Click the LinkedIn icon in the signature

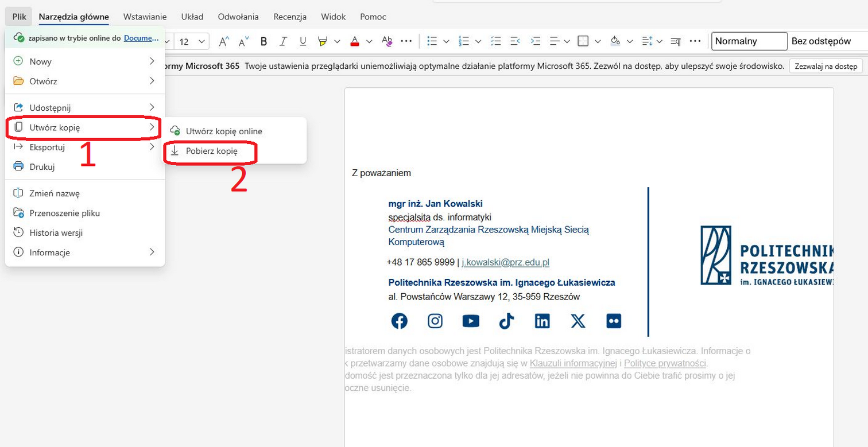click(542, 321)
